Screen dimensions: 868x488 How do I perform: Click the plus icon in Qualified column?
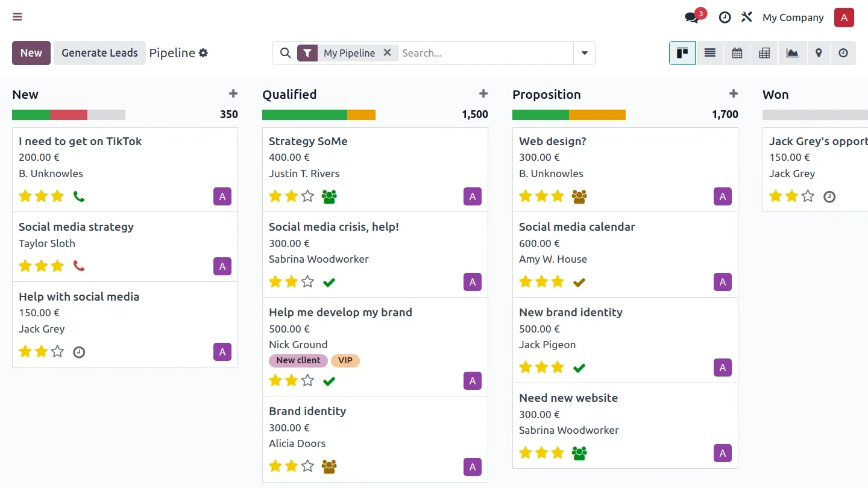(x=483, y=94)
